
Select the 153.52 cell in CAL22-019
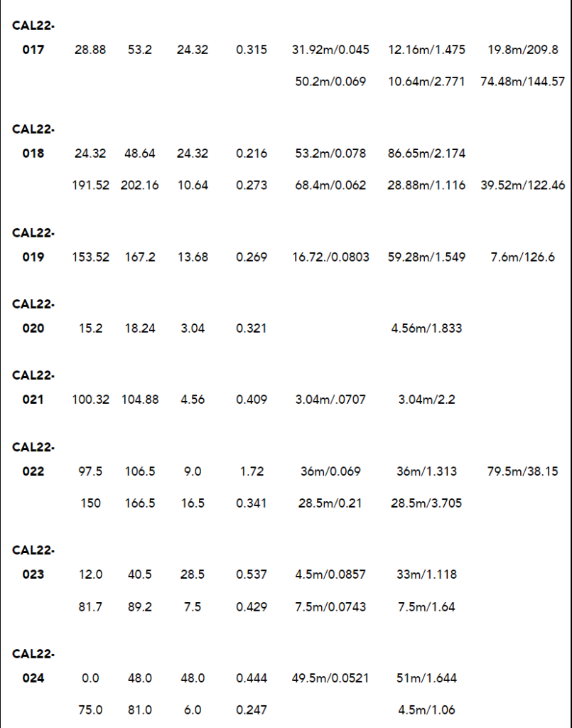coord(91,257)
